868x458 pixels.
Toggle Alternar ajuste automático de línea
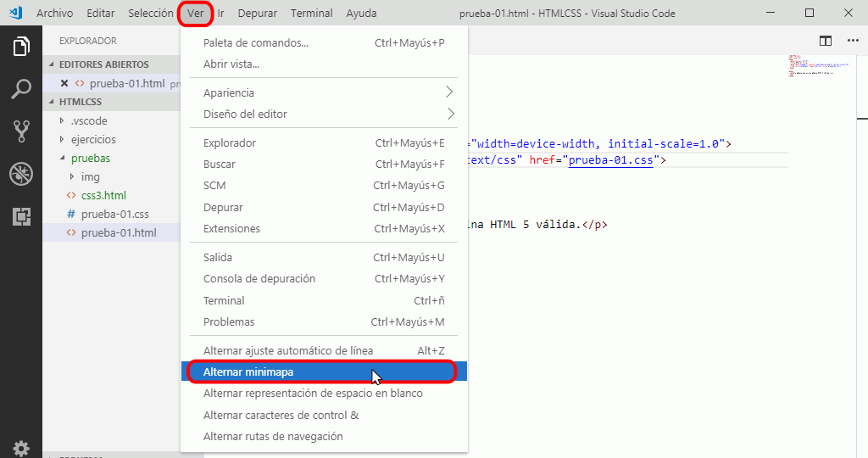[x=325, y=350]
